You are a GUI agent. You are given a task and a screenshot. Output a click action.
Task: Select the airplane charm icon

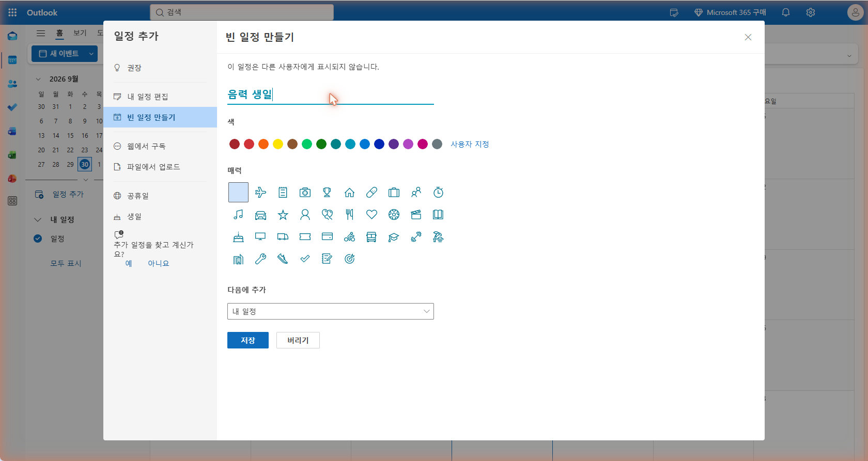tap(260, 193)
